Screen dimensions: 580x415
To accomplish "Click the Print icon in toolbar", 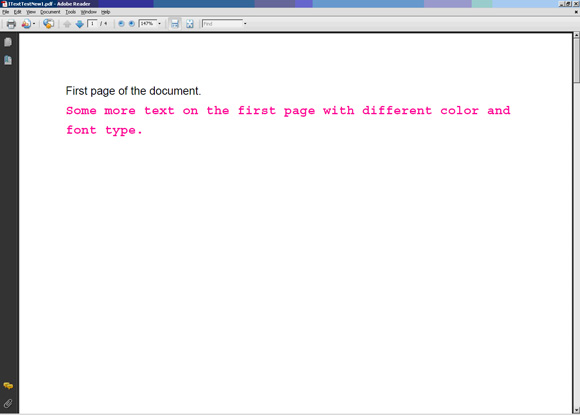I will pyautogui.click(x=11, y=24).
